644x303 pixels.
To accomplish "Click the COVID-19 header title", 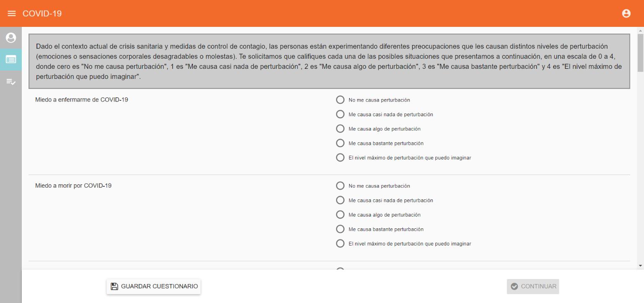I will [42, 13].
